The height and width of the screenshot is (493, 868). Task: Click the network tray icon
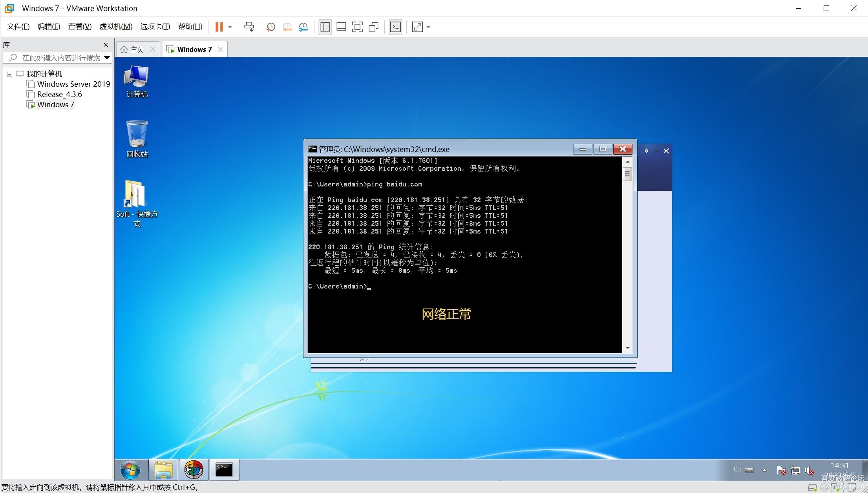click(x=795, y=470)
